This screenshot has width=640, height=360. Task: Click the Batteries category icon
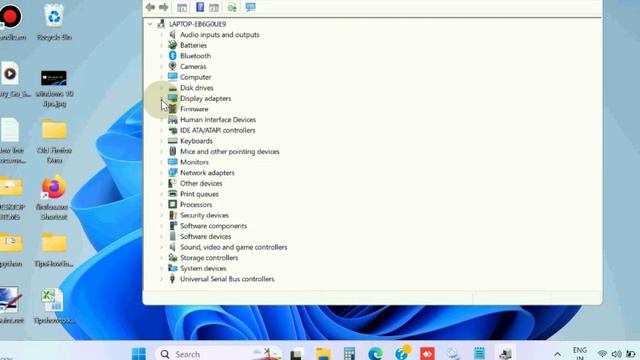pos(173,45)
